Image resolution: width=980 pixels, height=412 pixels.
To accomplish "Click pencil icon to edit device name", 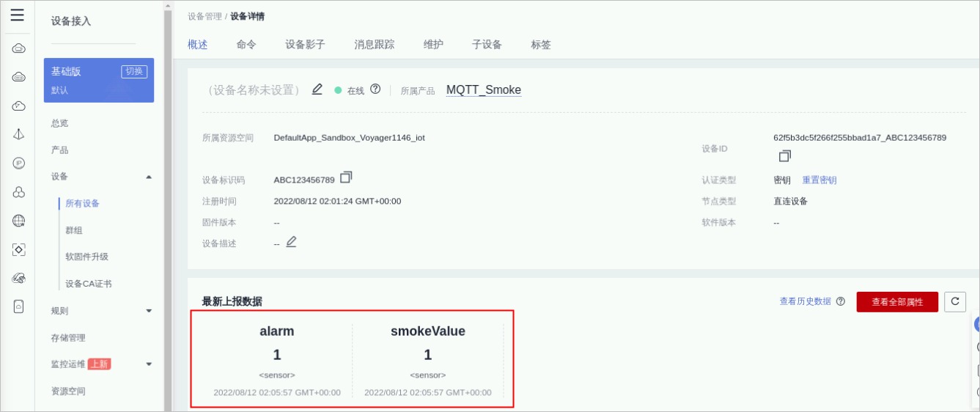I will point(317,89).
